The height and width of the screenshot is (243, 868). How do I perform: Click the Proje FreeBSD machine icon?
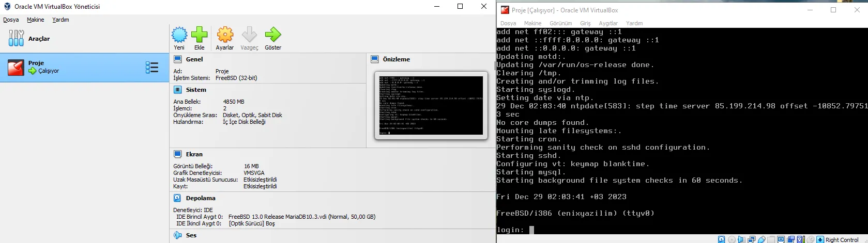(16, 68)
